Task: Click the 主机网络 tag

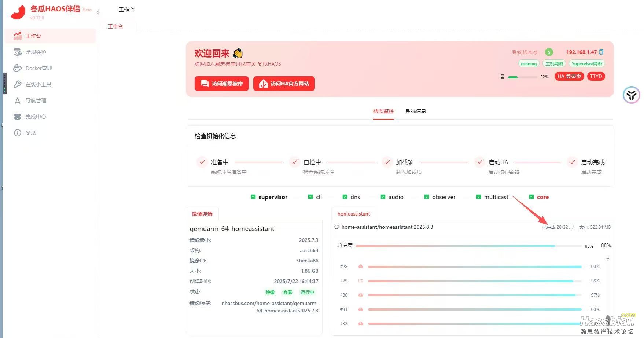Action: click(554, 64)
